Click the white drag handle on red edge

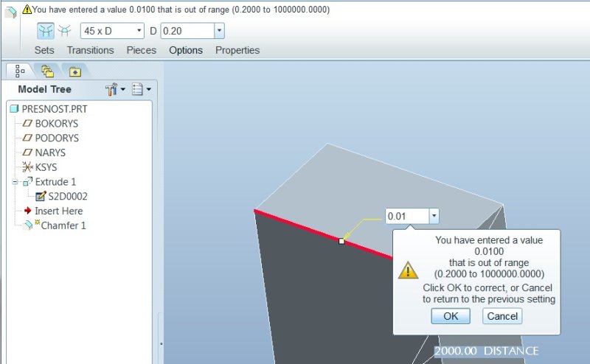pos(341,241)
